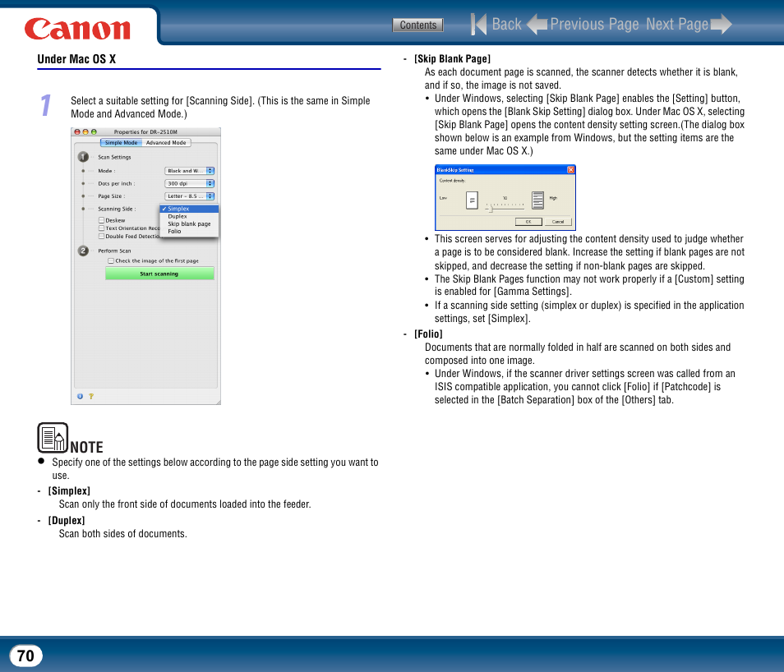The image size is (784, 672).
Task: Enable Check the image of the first page
Action: pyautogui.click(x=111, y=260)
